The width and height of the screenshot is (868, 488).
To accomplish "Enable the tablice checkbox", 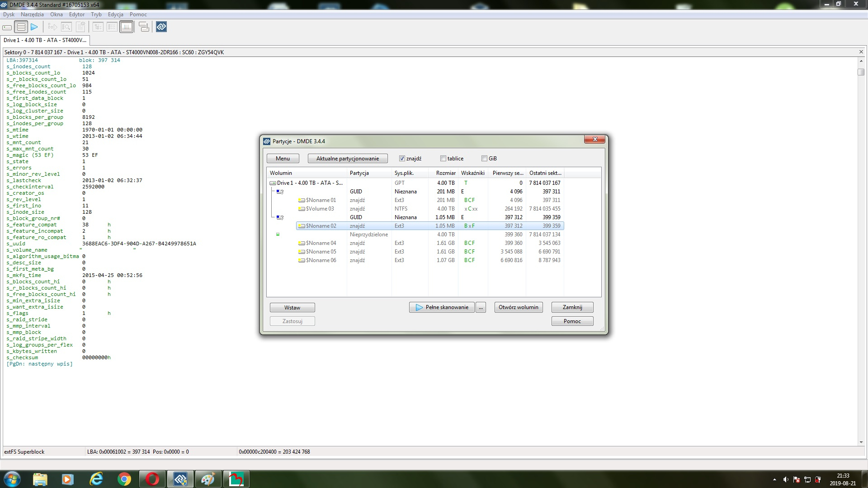I will pos(443,159).
